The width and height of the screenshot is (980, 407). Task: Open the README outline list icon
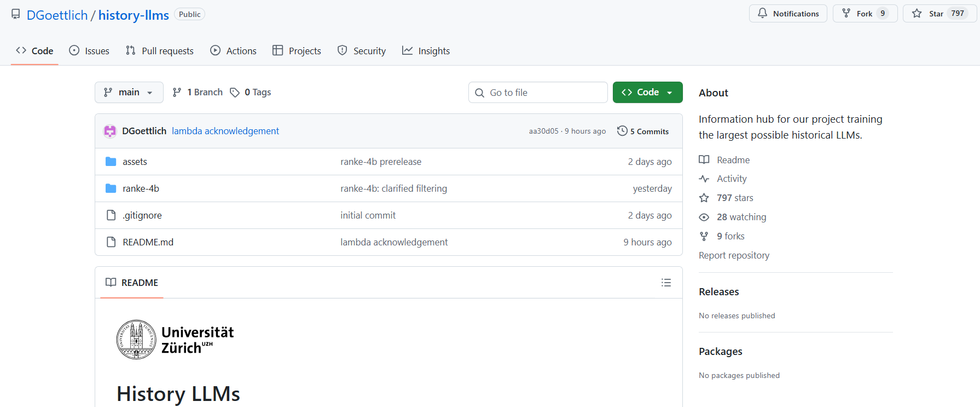tap(666, 283)
